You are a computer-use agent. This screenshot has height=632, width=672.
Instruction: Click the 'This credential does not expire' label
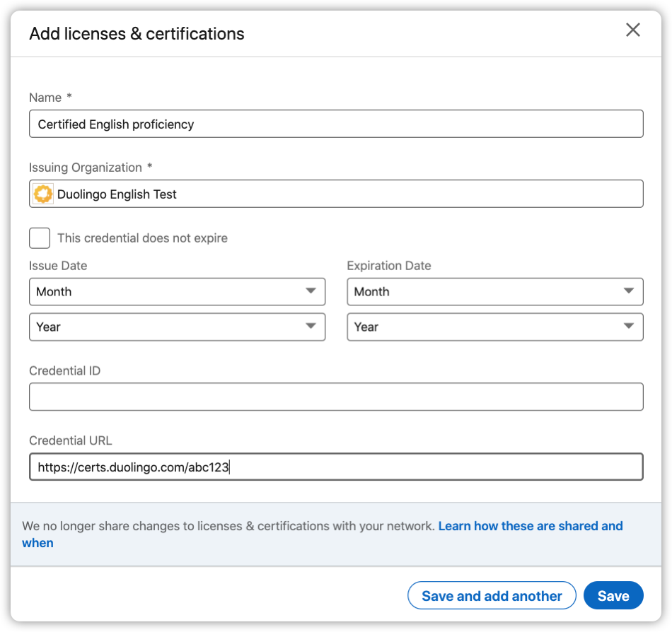coord(142,238)
